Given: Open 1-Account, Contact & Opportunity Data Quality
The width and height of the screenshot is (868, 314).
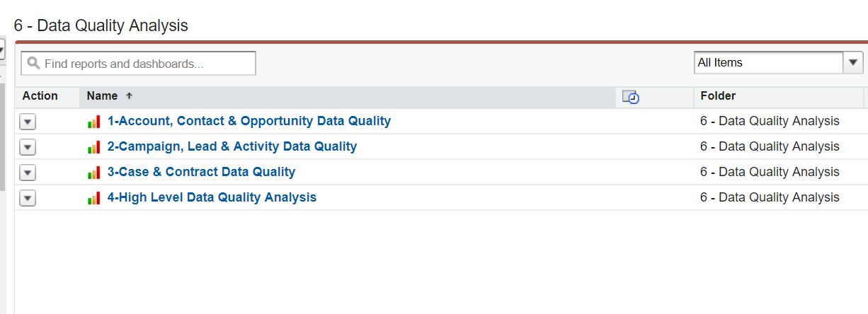Looking at the screenshot, I should tap(249, 121).
